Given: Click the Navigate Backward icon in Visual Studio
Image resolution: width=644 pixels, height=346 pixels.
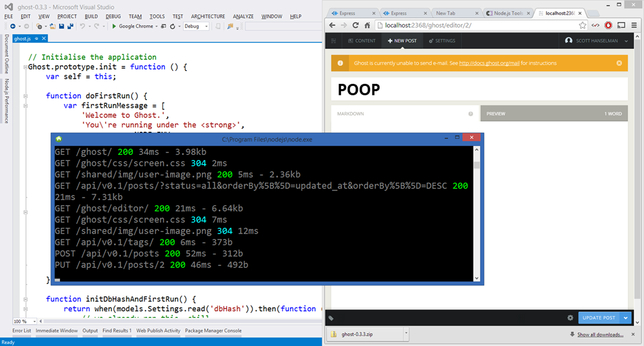Looking at the screenshot, I should pyautogui.click(x=13, y=26).
